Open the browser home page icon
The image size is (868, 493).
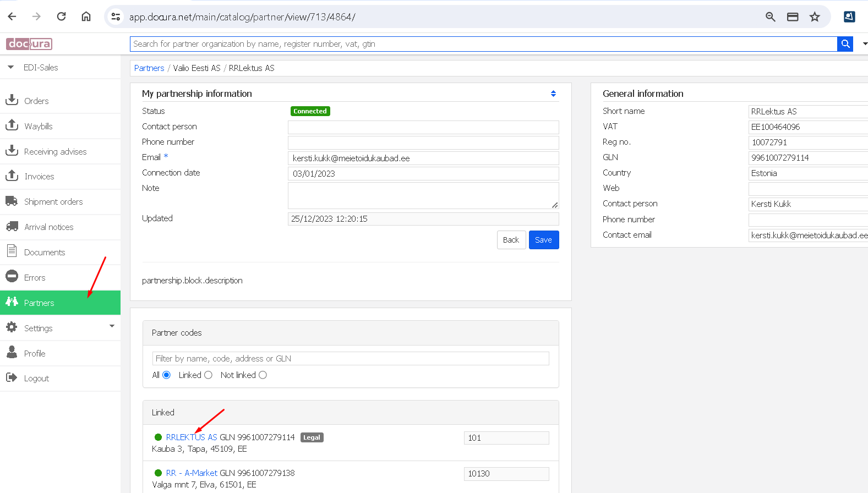pyautogui.click(x=86, y=17)
